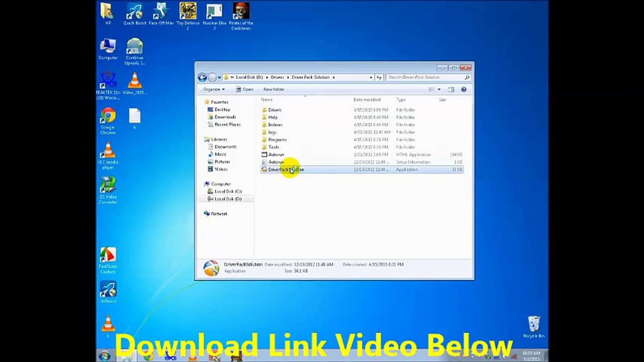Open Face Off Max shortcut
The image size is (644, 362).
161,14
